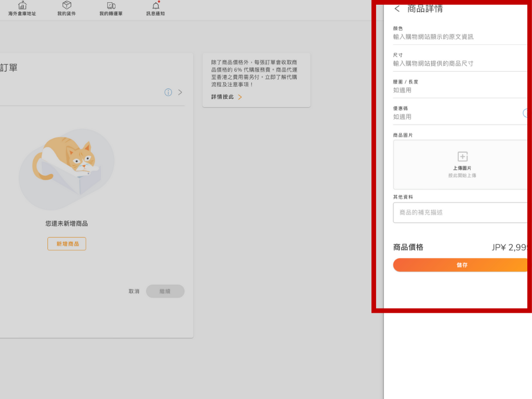Viewport: 532px width, 399px height.
Task: Click the upload image plus icon
Action: 462,156
